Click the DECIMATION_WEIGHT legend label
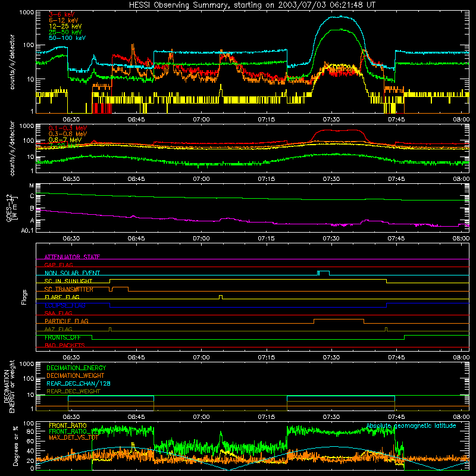 pos(76,375)
